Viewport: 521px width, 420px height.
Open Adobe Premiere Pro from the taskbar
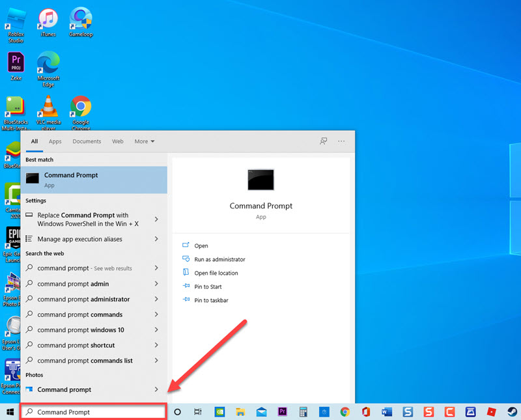pyautogui.click(x=282, y=412)
